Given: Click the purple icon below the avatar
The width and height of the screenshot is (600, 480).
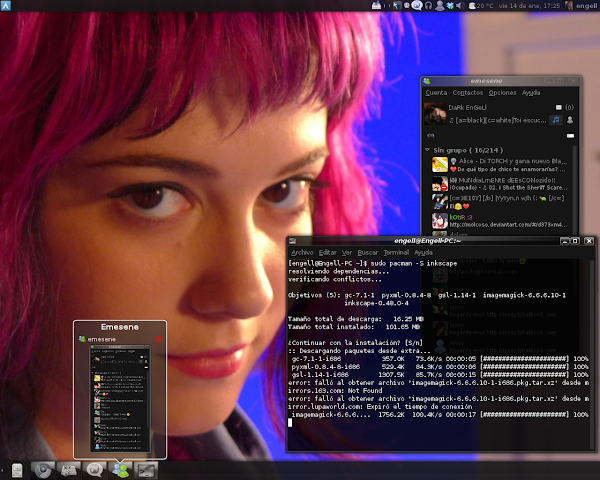Looking at the screenshot, I should click(430, 136).
